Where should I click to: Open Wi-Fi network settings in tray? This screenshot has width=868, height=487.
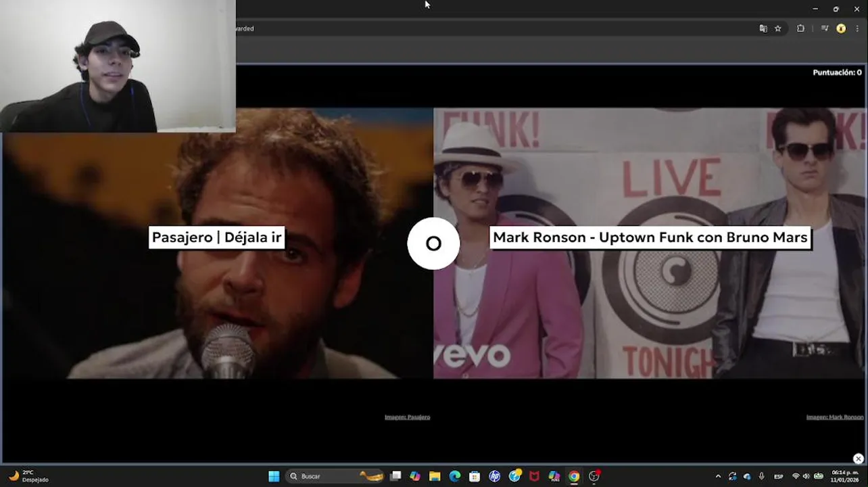[x=796, y=476]
